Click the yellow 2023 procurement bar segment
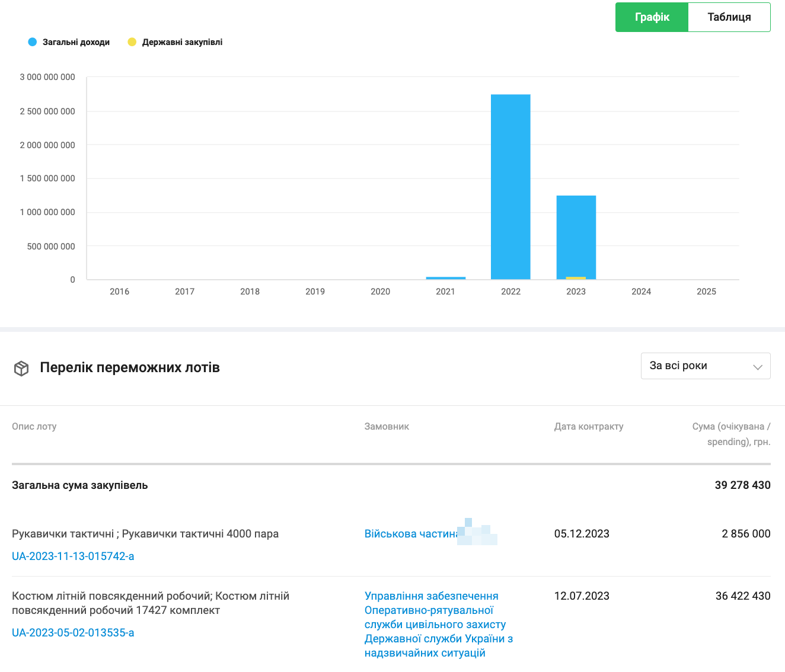The image size is (785, 672). click(576, 278)
